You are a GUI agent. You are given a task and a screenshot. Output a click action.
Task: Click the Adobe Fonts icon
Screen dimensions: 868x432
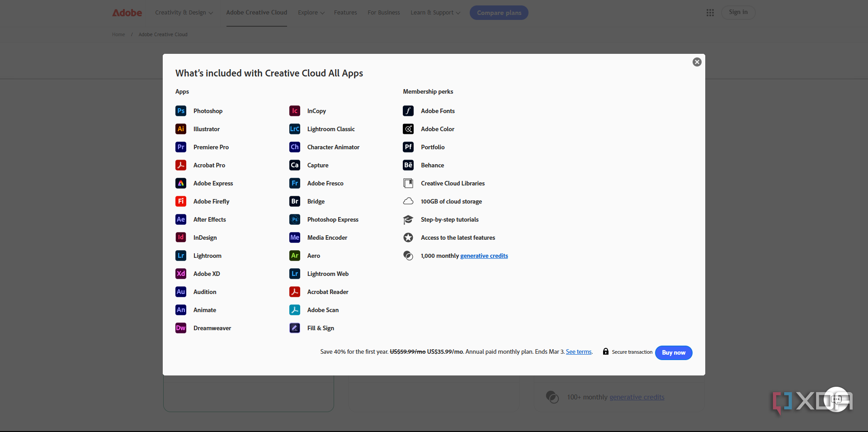click(x=408, y=111)
